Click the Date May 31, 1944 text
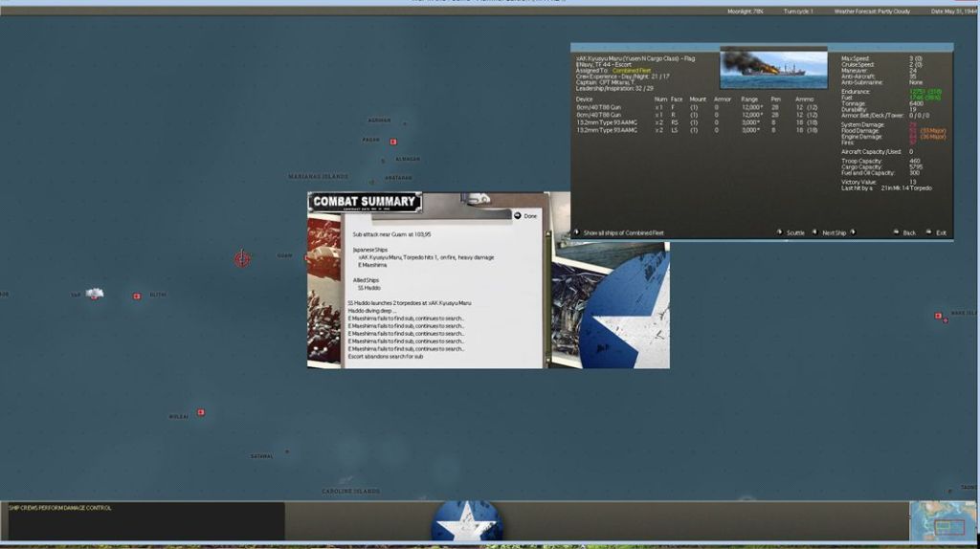The image size is (980, 549). pos(954,11)
